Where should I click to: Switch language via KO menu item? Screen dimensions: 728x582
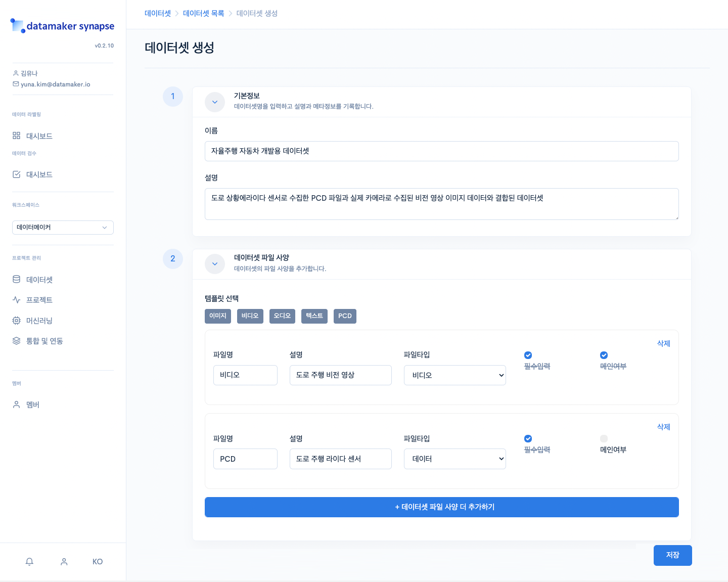(x=98, y=561)
